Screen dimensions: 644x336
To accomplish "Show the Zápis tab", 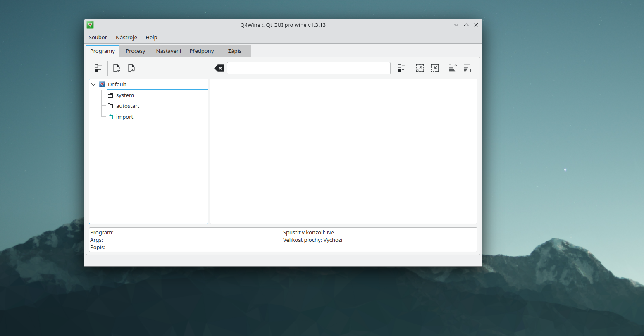I will pyautogui.click(x=234, y=51).
